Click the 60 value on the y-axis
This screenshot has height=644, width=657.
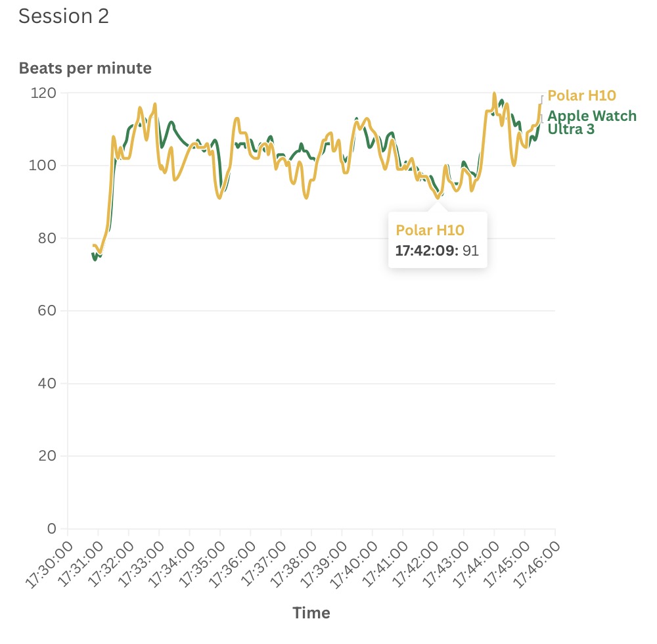point(52,311)
